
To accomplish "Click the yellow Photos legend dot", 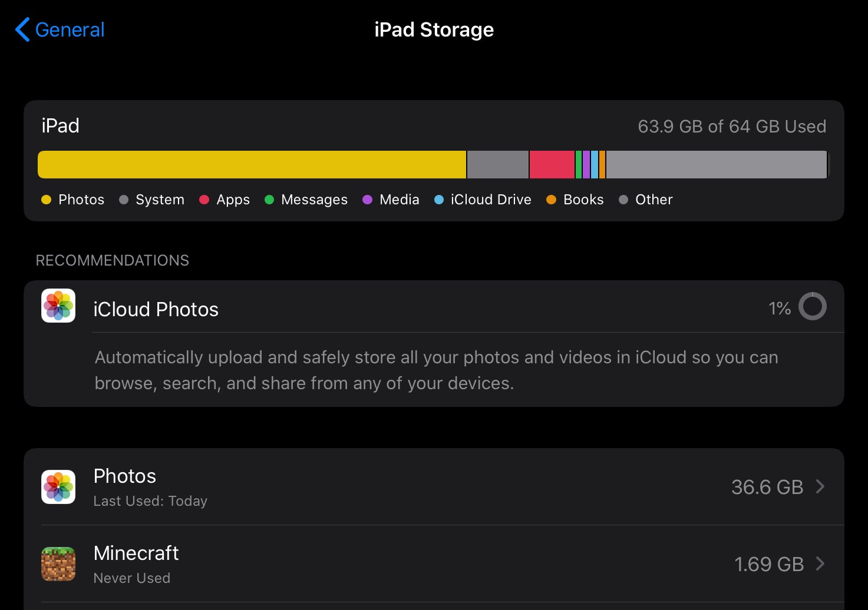I will (x=46, y=200).
